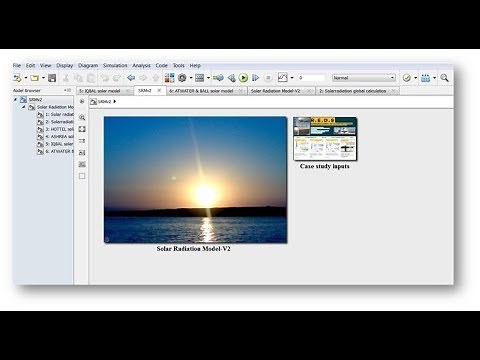
Task: Click the Find magnifying glass icon
Action: pyautogui.click(x=444, y=78)
